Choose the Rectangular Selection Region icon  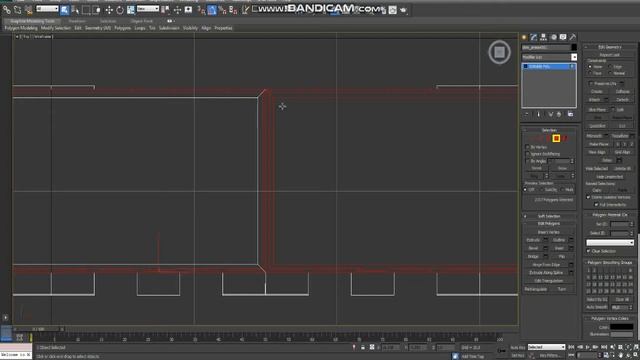point(86,9)
